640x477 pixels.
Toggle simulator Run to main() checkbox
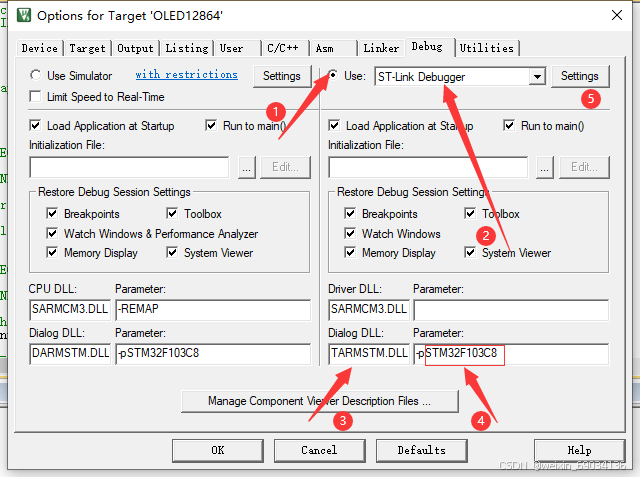(x=211, y=126)
